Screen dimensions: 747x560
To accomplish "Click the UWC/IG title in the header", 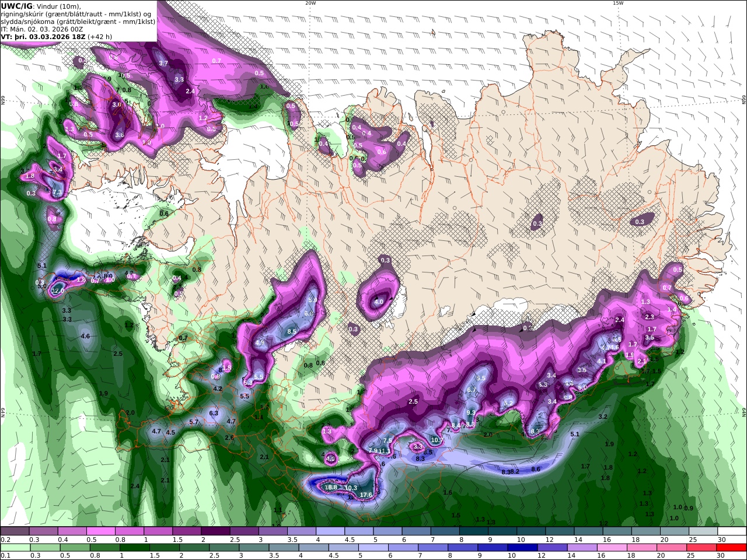I will click(x=16, y=6).
